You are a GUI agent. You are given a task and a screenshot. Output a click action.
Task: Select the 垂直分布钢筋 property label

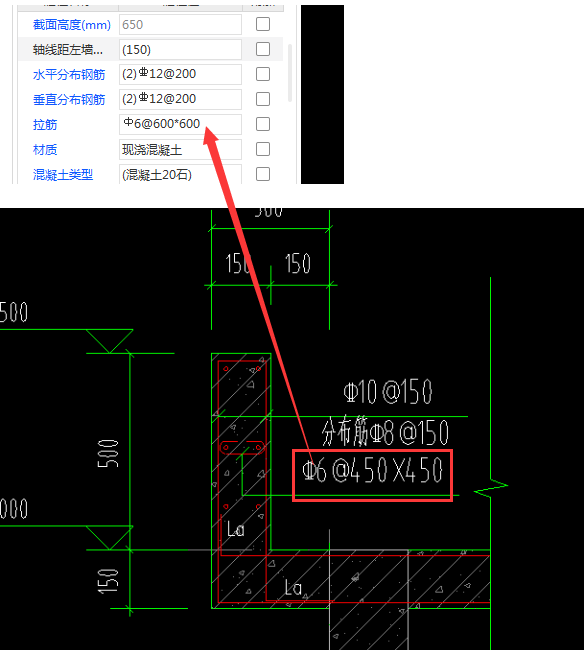point(69,99)
